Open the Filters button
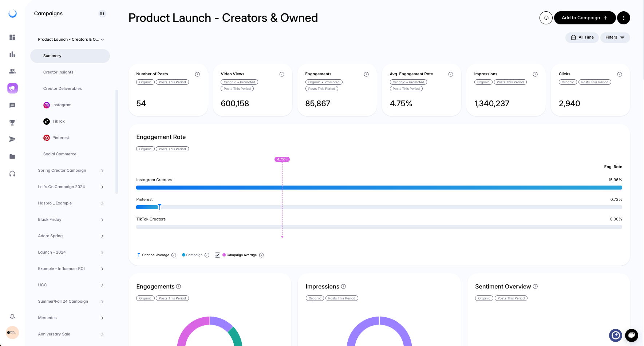 click(615, 37)
